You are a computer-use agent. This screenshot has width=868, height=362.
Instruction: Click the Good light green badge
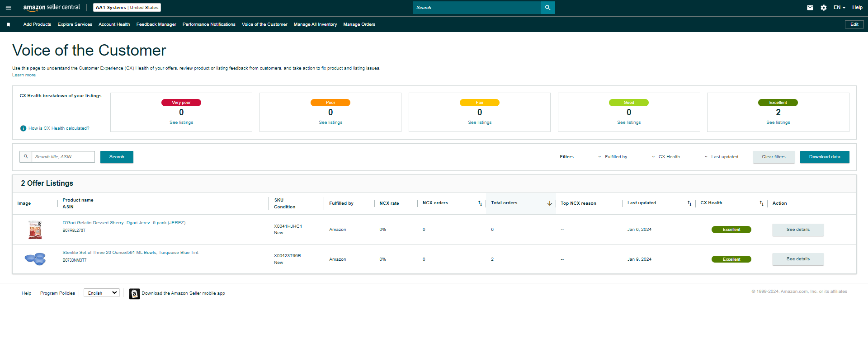point(629,103)
